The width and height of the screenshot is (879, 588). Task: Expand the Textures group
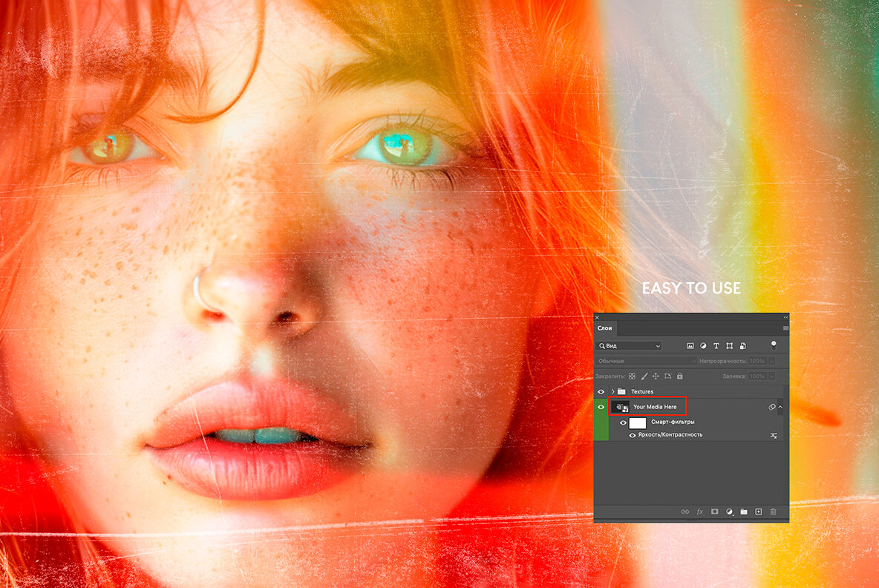pos(613,391)
